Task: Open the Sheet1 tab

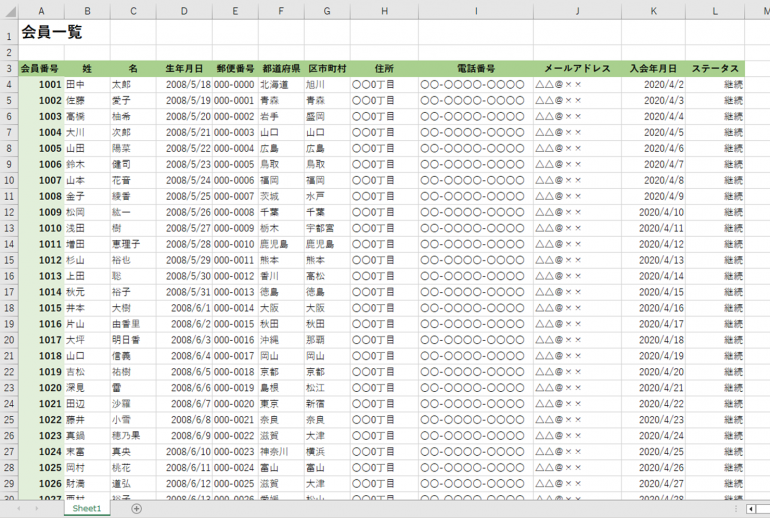Action: [x=86, y=509]
